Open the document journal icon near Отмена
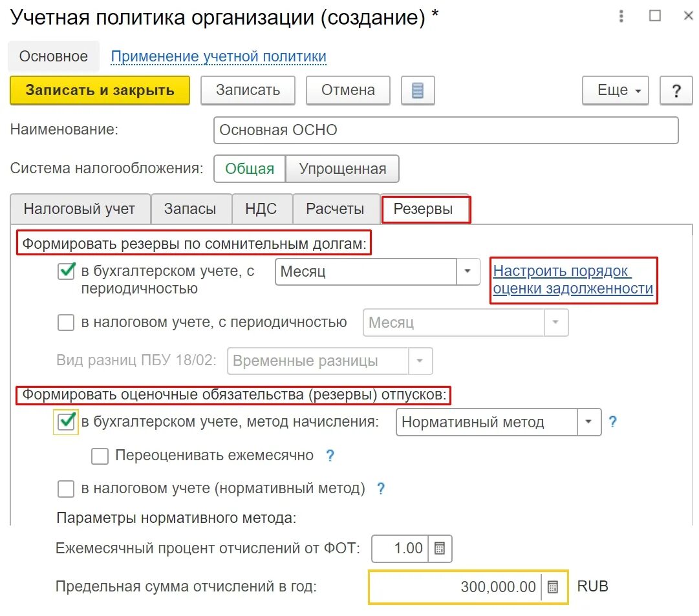699x616 pixels. tap(418, 90)
